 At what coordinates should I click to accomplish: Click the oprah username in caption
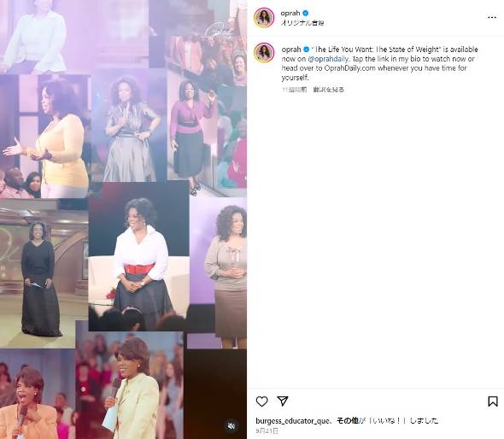[291, 50]
